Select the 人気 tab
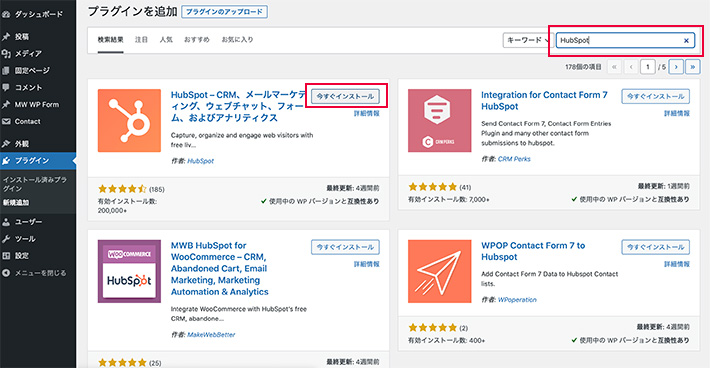 (x=166, y=39)
